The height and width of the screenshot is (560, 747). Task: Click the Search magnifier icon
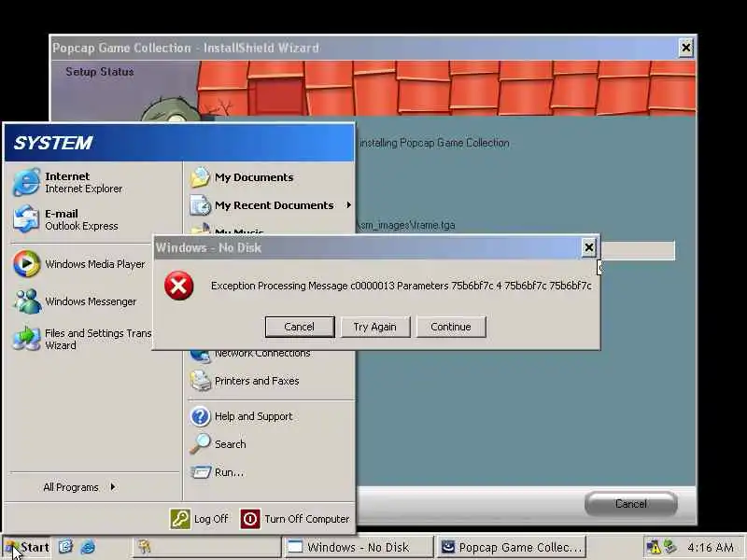[200, 444]
